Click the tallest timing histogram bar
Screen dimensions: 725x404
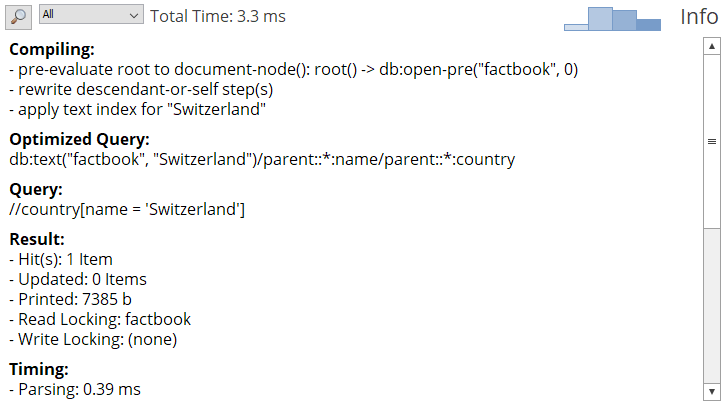click(x=600, y=19)
